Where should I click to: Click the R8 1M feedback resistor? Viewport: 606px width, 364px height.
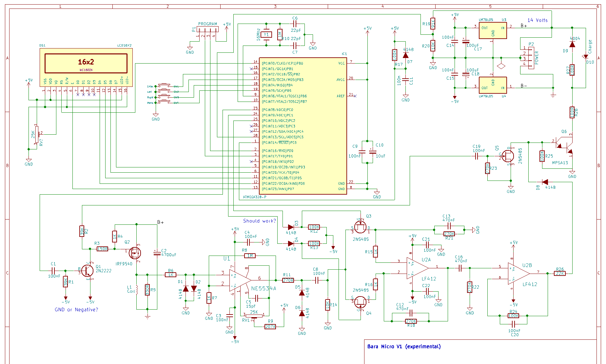pos(250,256)
